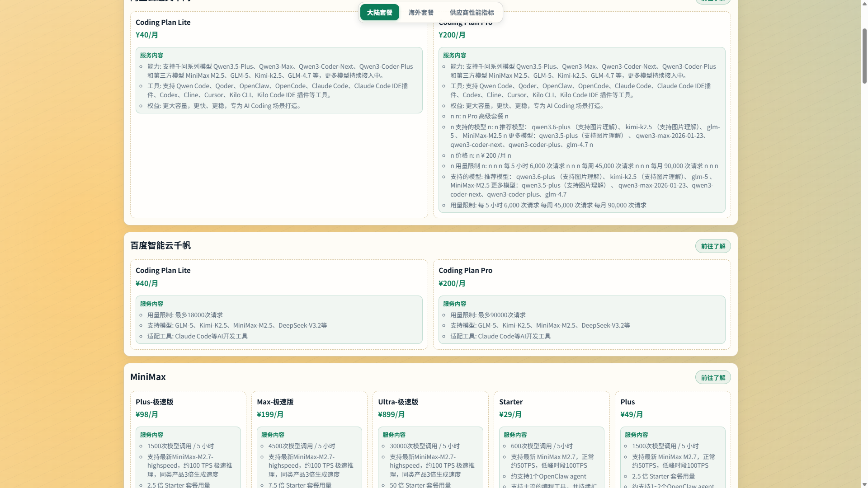Click 前往了解 in the MiniMax section
868x488 pixels.
[x=713, y=377]
